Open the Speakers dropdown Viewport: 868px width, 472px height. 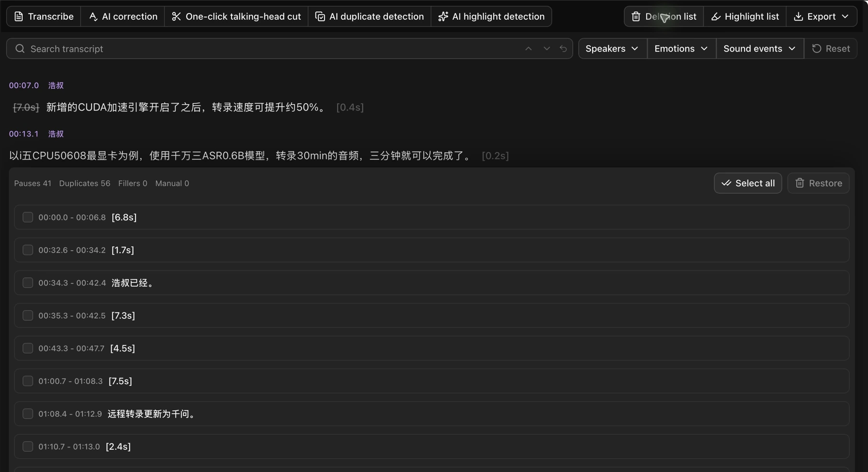(612, 49)
